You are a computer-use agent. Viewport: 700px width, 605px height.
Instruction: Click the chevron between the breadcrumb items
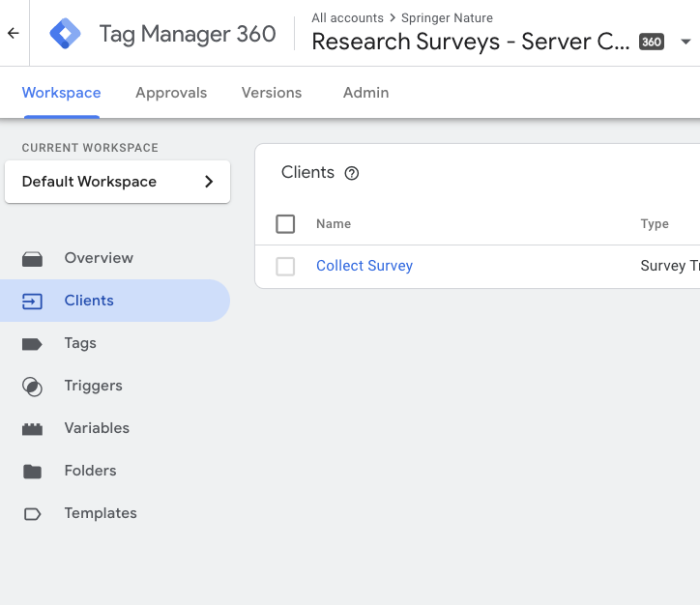click(x=393, y=17)
